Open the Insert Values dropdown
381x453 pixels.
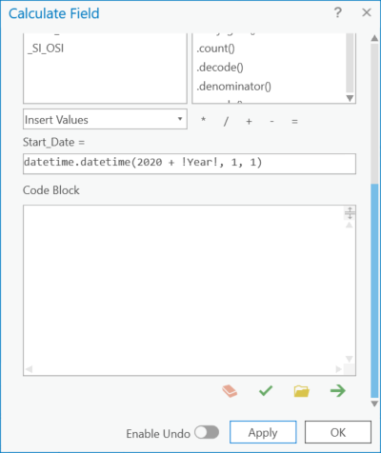point(105,119)
